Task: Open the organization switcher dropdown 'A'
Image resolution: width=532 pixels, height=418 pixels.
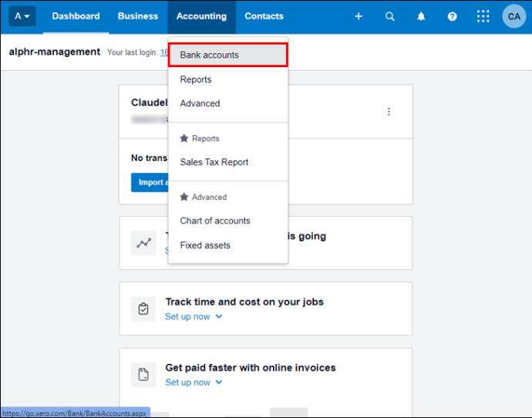Action: (x=22, y=16)
